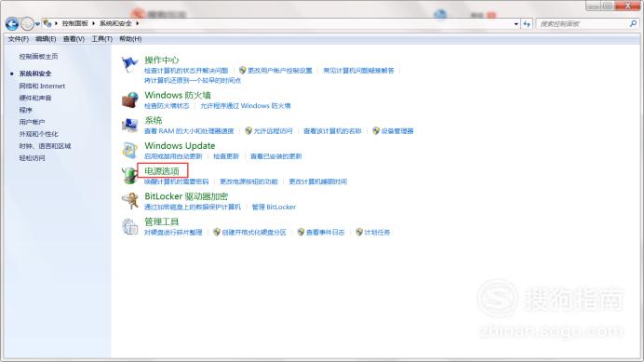644x362 pixels.
Task: Open the 工具(T) menu
Action: pyautogui.click(x=101, y=39)
